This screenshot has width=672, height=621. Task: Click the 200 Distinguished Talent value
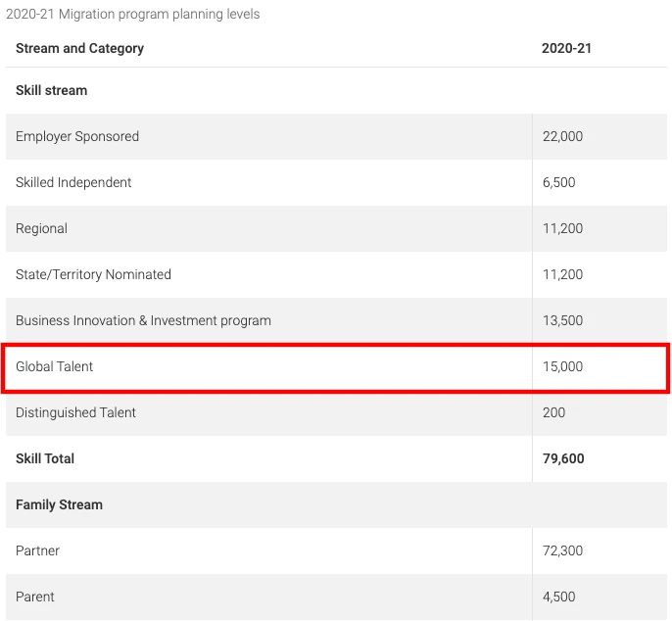click(553, 412)
